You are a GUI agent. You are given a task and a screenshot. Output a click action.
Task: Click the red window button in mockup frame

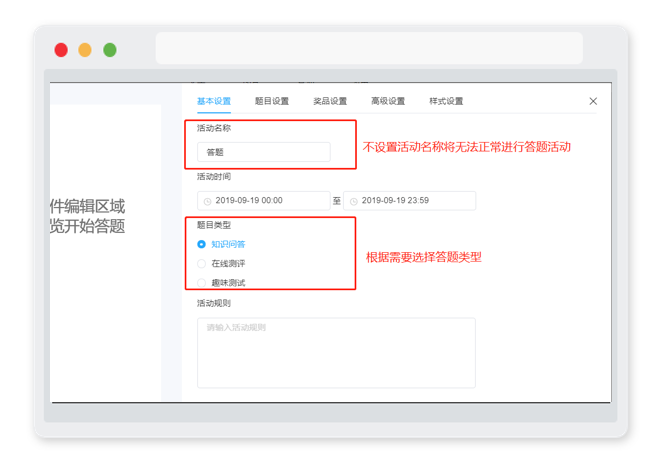coord(61,50)
